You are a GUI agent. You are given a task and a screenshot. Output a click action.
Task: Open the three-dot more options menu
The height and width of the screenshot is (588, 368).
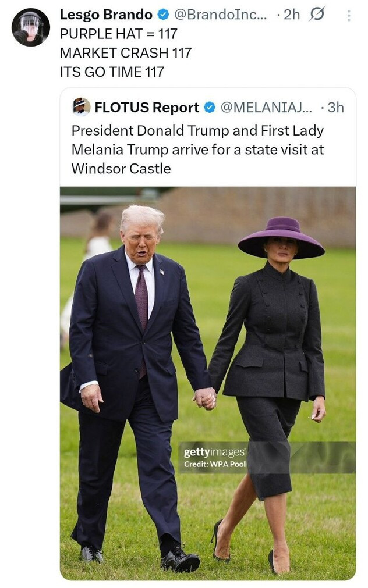[349, 15]
